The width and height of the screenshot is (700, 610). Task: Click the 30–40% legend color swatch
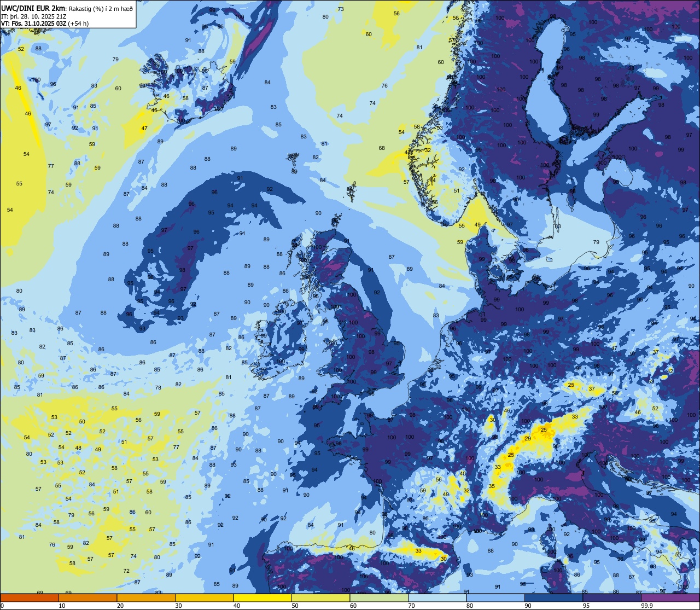click(x=204, y=597)
